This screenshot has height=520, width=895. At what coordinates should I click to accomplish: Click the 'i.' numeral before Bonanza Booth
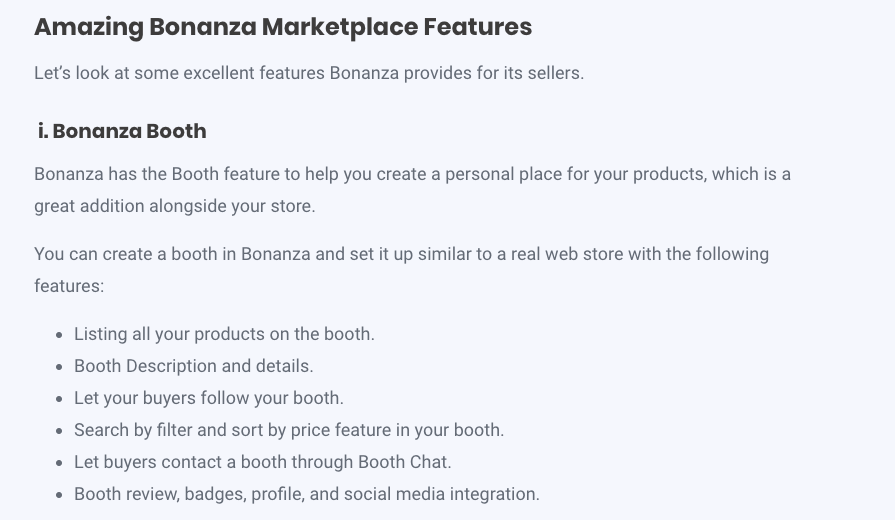(43, 131)
